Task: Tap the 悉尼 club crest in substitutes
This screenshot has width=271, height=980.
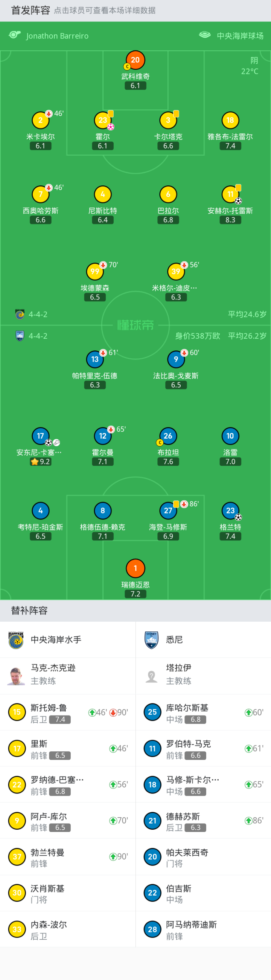Action: coord(151,640)
